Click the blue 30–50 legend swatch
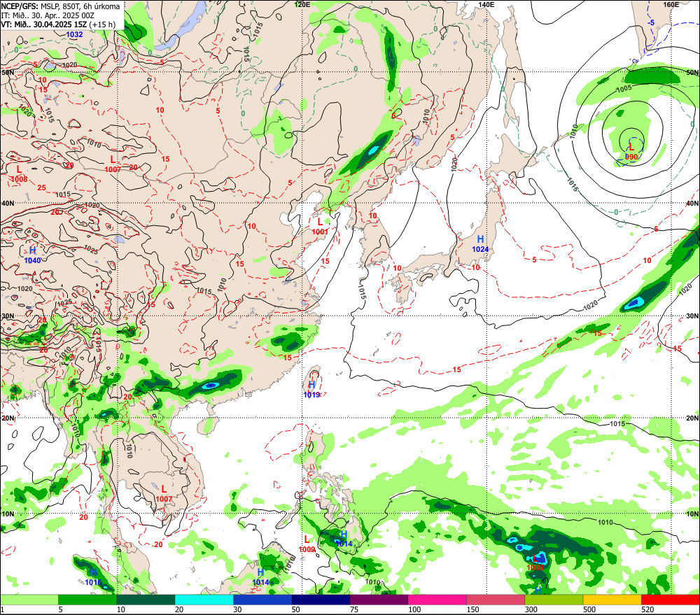Viewport: 700px width, 615px height. pyautogui.click(x=262, y=600)
